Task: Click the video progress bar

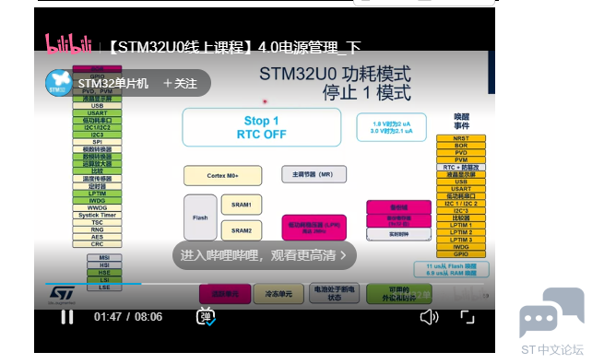Action: click(x=265, y=283)
